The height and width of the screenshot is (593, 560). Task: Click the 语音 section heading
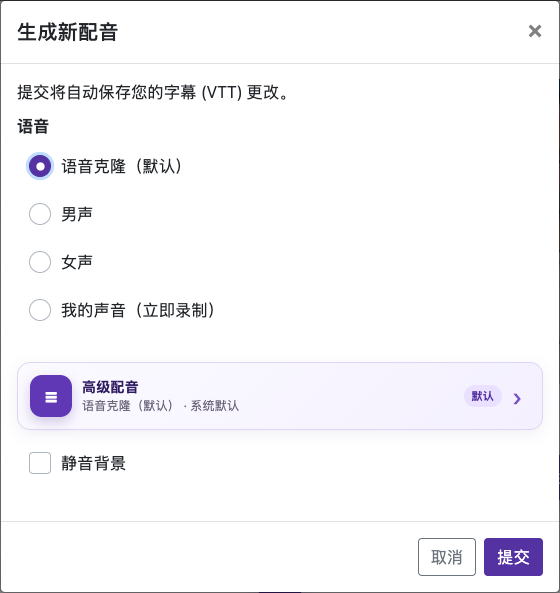[x=33, y=126]
